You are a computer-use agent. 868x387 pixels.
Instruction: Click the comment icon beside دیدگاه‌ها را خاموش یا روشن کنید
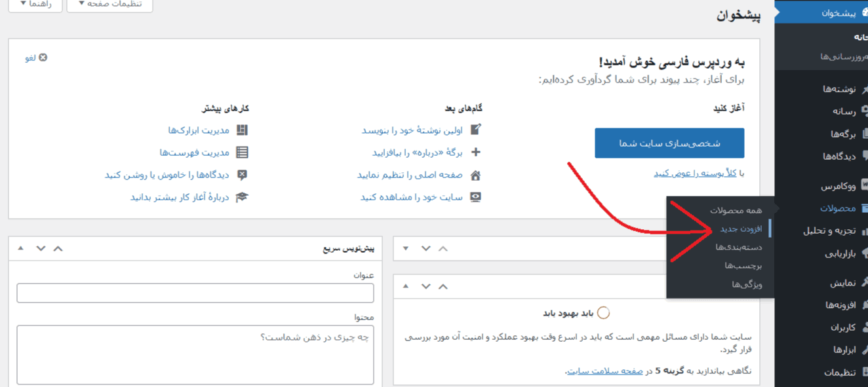pos(242,175)
